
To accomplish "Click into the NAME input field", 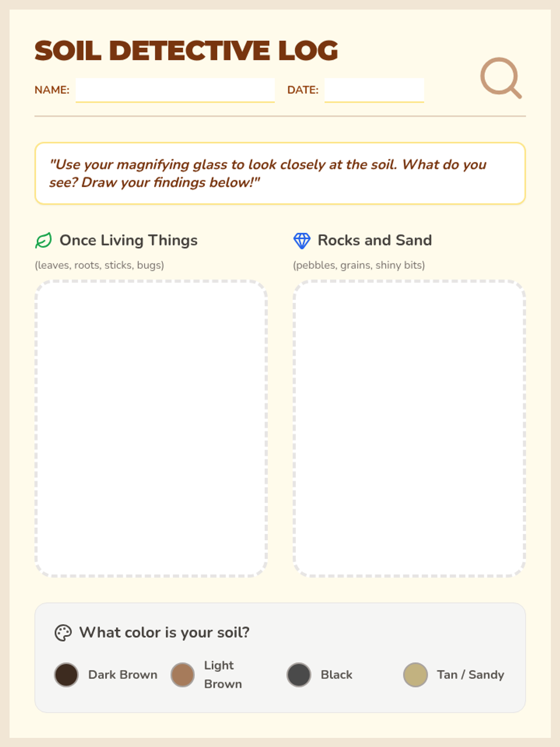I will point(175,90).
